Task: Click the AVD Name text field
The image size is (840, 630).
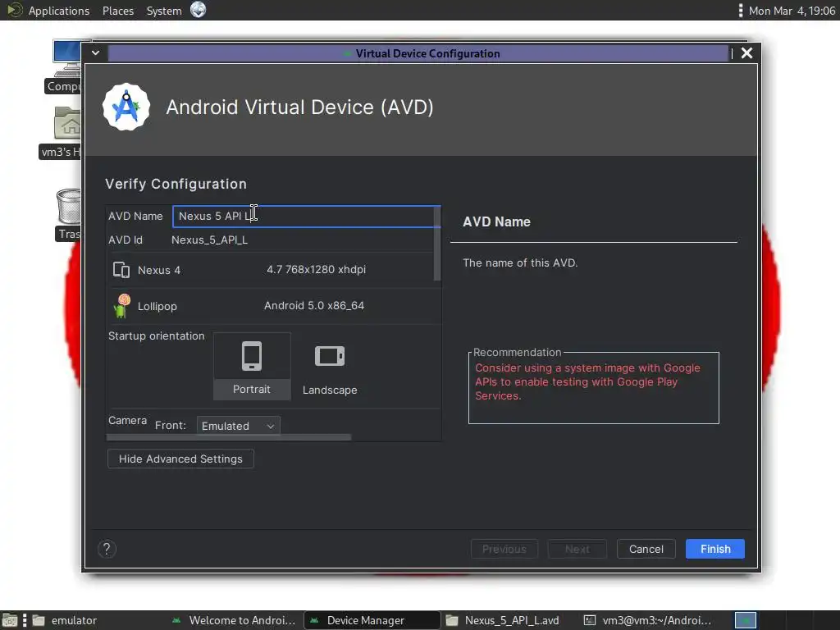Action: [x=307, y=217]
